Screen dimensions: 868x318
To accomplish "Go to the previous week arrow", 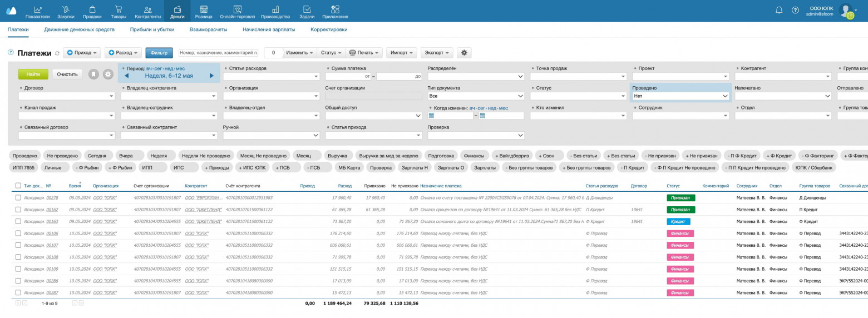I will coord(126,76).
